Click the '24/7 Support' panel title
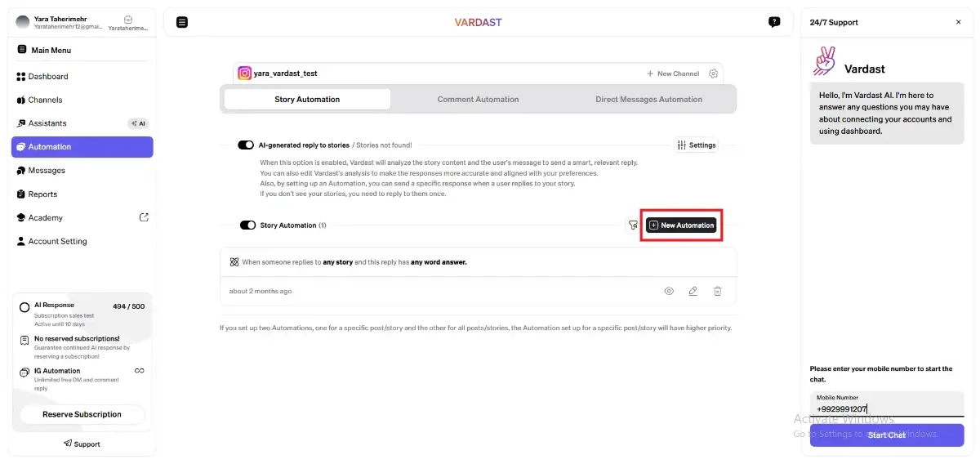 [834, 23]
